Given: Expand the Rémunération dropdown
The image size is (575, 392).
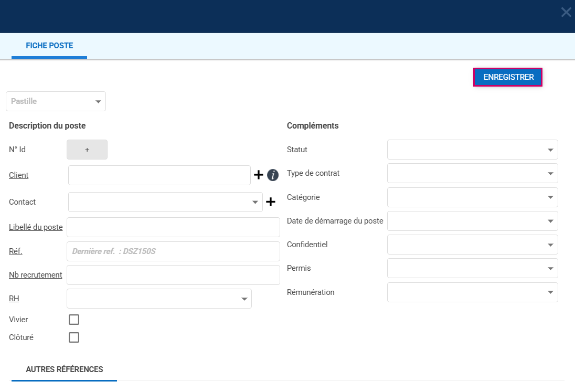Looking at the screenshot, I should [x=472, y=292].
